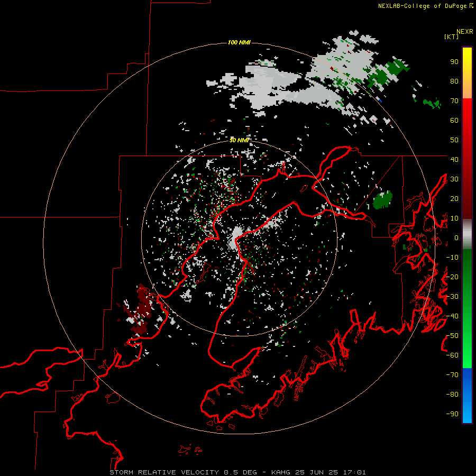
Task: Click the 40 knot scale value
Action: click(454, 159)
